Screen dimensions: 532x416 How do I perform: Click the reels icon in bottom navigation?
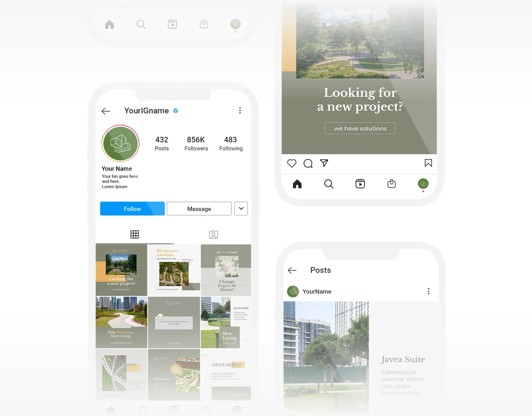tap(360, 183)
